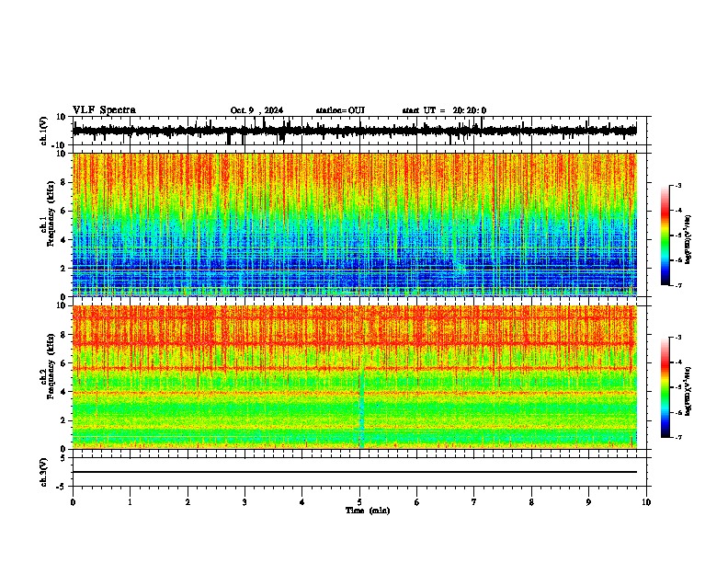This screenshot has height=563, width=728.
Task: Click the "-3" tick on ch.2 colorbar
Action: pyautogui.click(x=677, y=338)
